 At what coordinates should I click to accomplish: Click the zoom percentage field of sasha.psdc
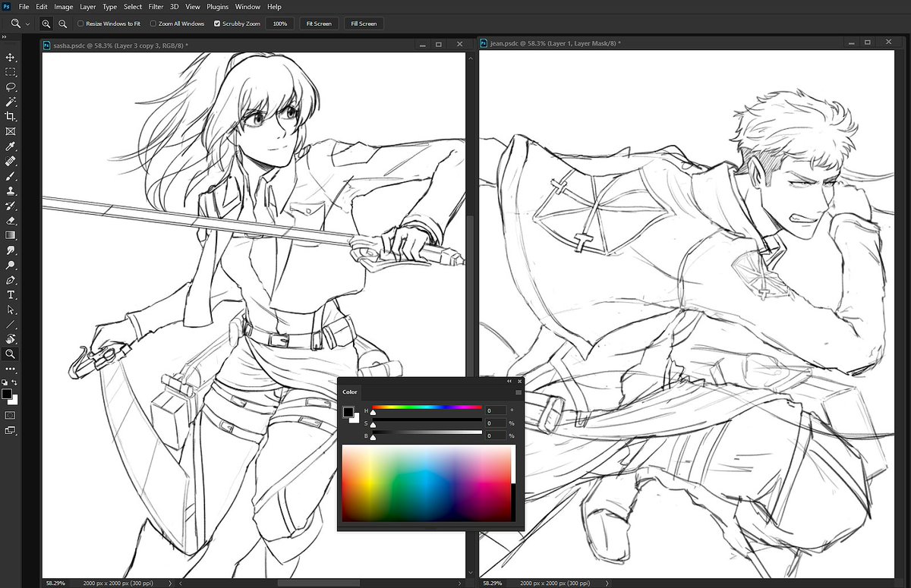click(x=57, y=583)
